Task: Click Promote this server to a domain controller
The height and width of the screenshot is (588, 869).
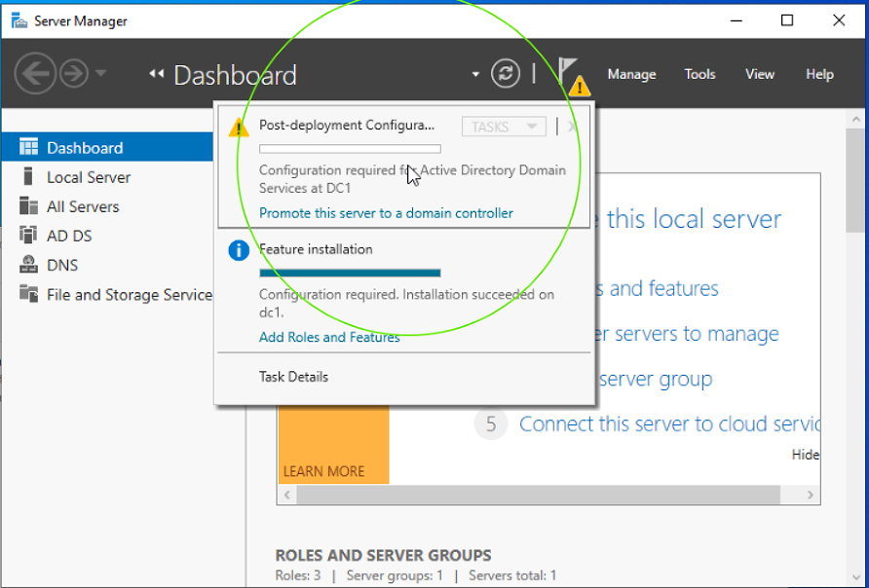Action: click(386, 213)
